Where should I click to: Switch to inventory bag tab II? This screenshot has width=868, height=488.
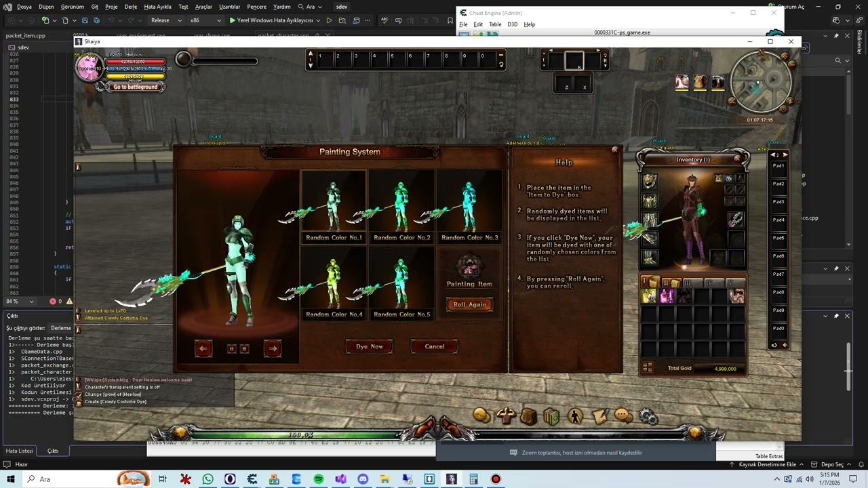tap(671, 283)
